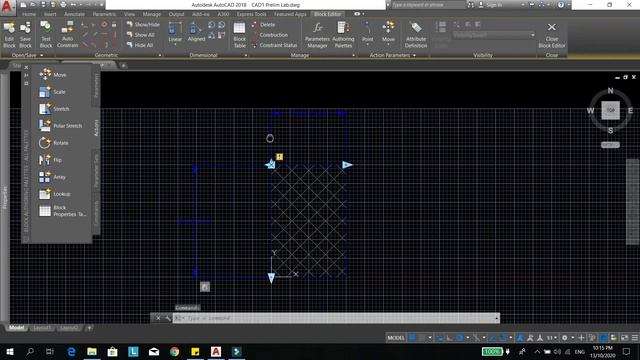Open the Block Table tool
Viewport: 640px width, 360px height.
pos(240,34)
